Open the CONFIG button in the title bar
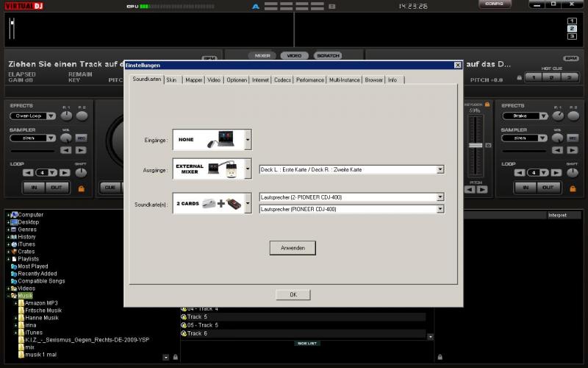588x368 pixels. coord(494,4)
